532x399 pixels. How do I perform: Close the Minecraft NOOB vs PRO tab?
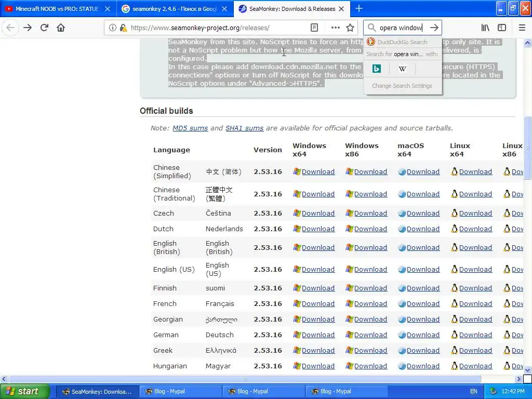tap(107, 9)
